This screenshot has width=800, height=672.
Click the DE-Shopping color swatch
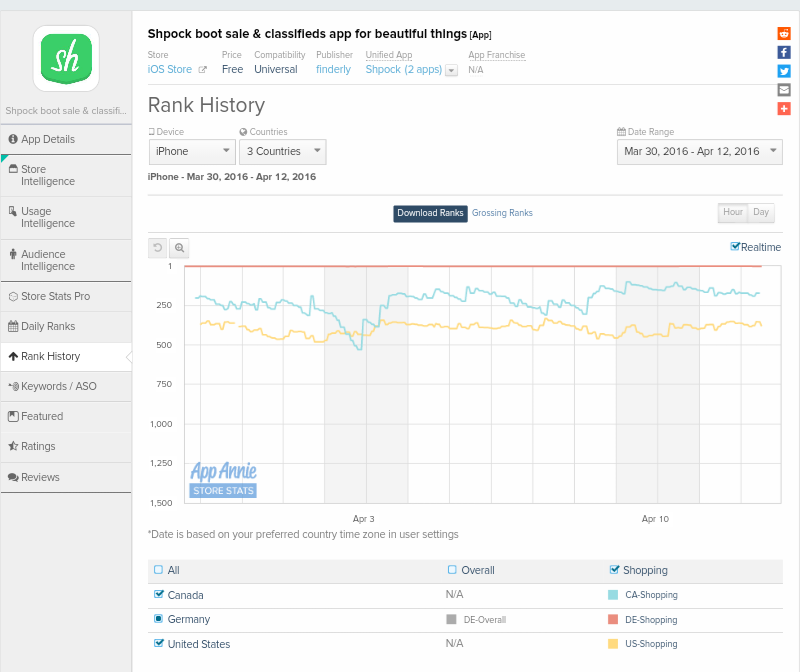613,619
